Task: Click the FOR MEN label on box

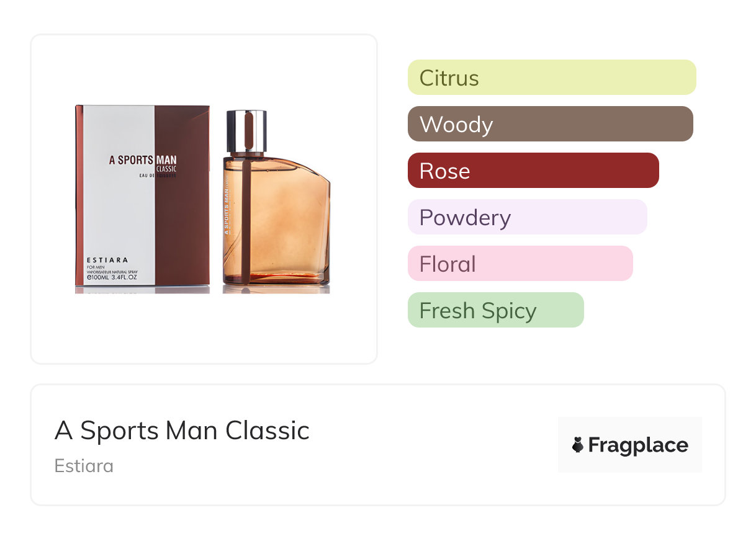Action: 96,267
